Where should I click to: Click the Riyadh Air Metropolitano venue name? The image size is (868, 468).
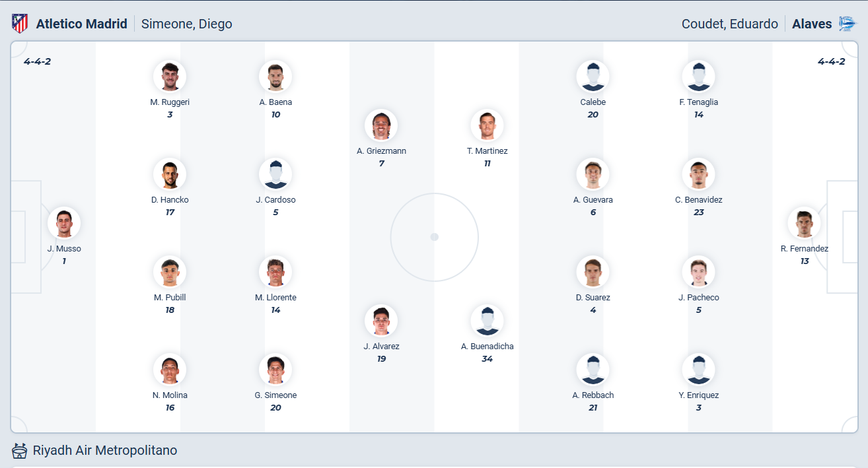pos(105,451)
